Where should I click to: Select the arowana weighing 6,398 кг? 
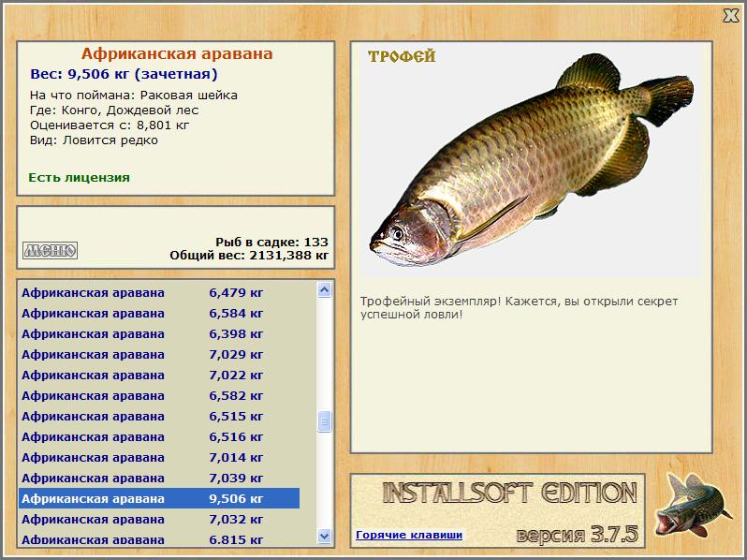159,333
